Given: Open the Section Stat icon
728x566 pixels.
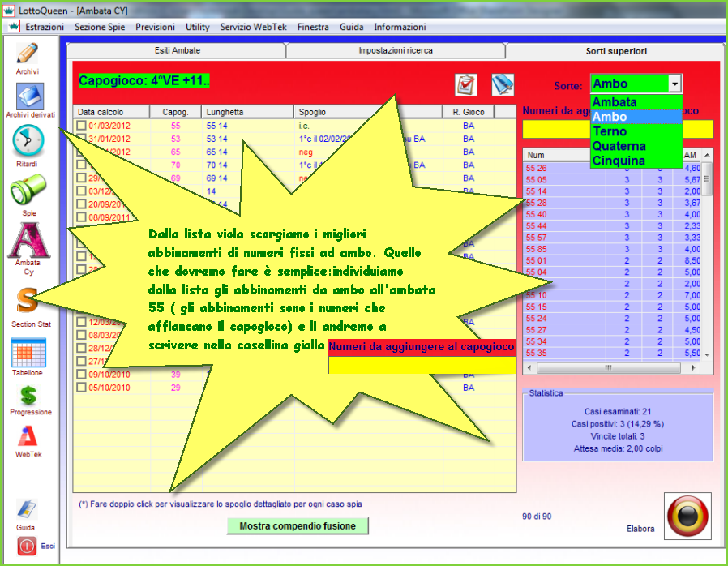Looking at the screenshot, I should point(27,300).
